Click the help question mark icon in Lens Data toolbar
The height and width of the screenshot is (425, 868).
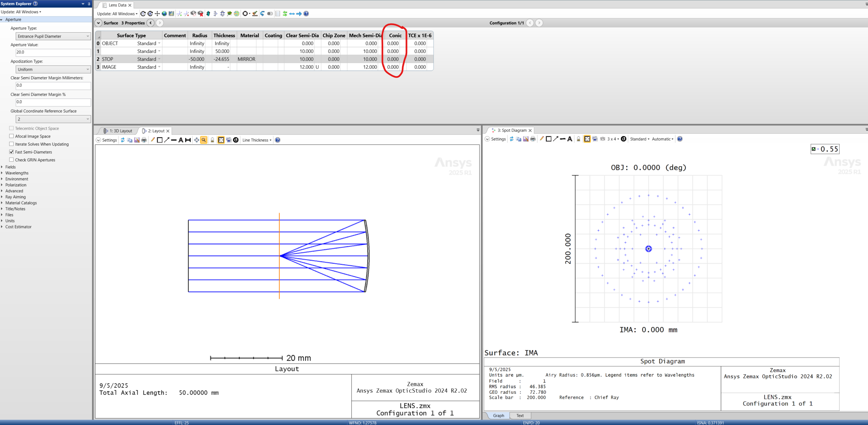coord(306,14)
